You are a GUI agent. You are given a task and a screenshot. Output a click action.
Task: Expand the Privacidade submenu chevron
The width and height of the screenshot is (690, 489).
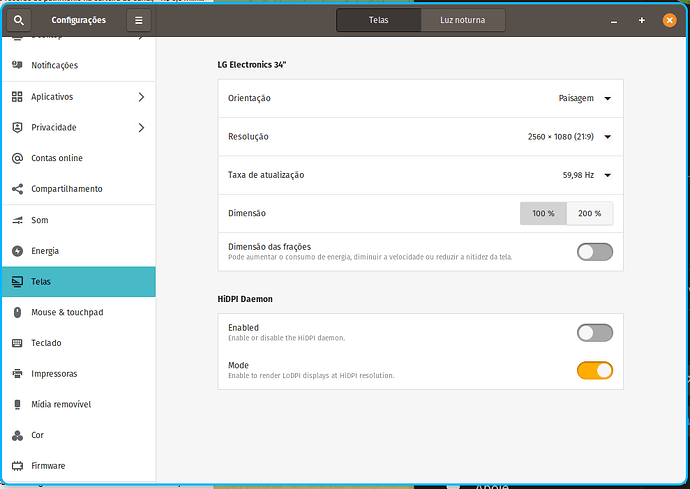(141, 128)
